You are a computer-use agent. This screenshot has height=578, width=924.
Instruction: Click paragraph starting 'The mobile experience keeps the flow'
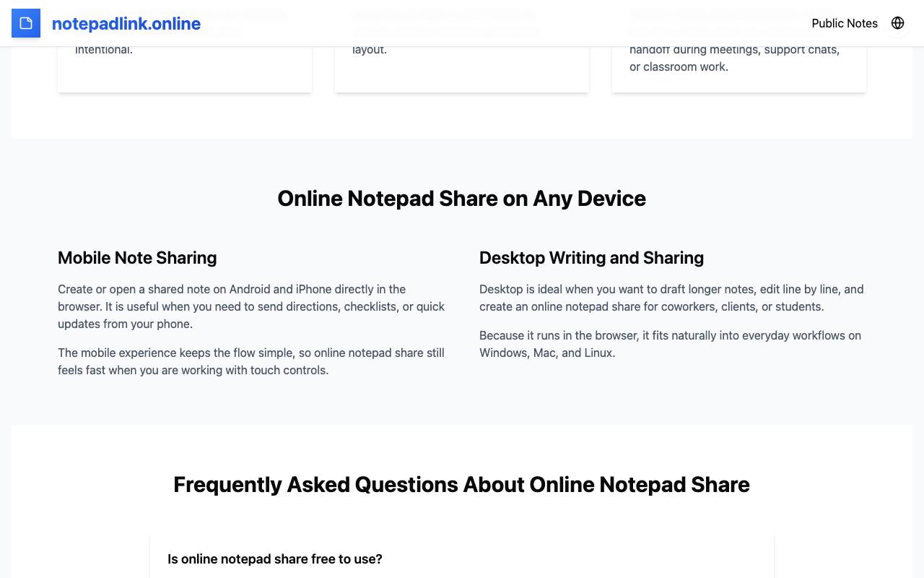[x=251, y=361]
